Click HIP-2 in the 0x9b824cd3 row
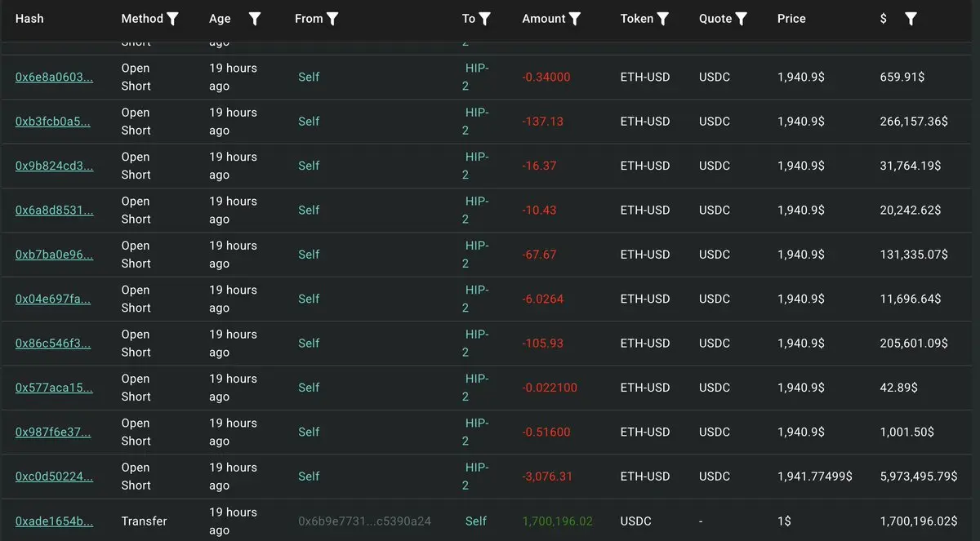The image size is (980, 541). [476, 166]
